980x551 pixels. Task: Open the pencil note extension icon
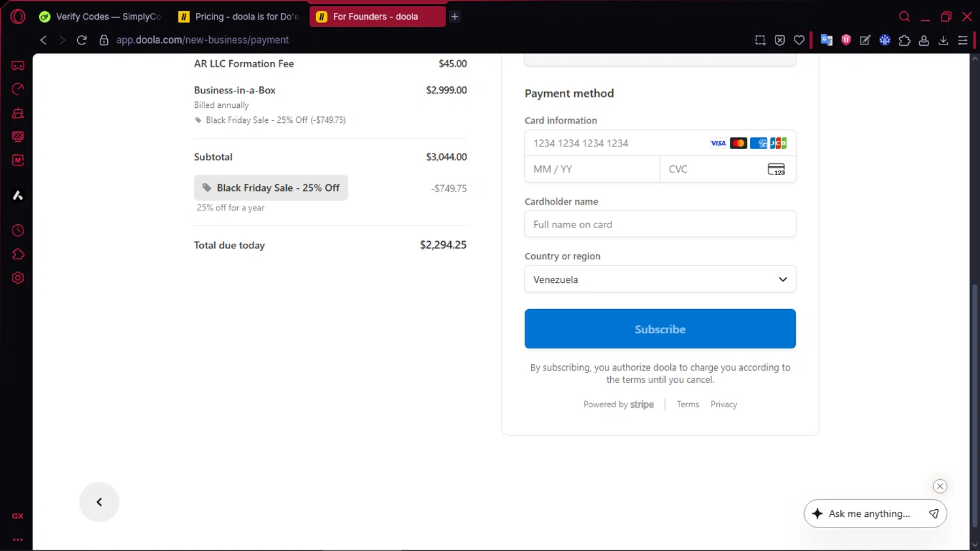click(865, 40)
